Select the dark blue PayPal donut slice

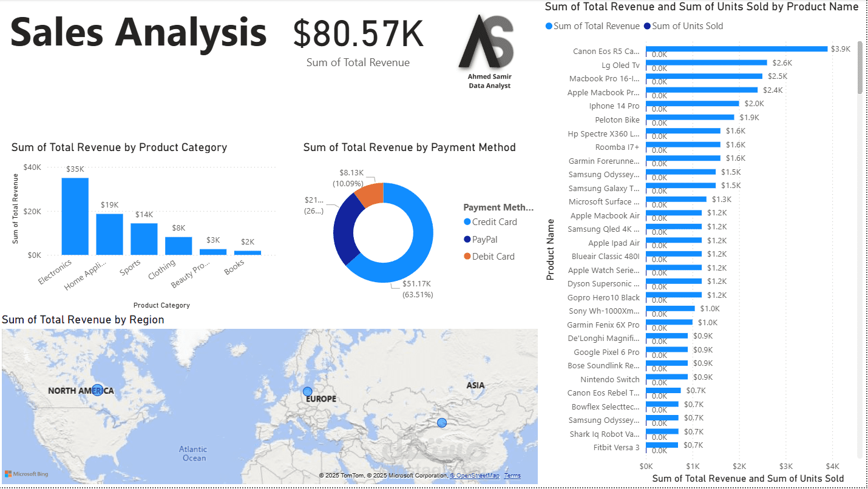pyautogui.click(x=347, y=229)
